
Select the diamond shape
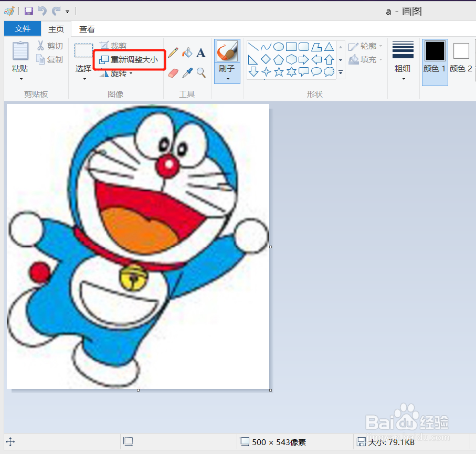coord(266,59)
